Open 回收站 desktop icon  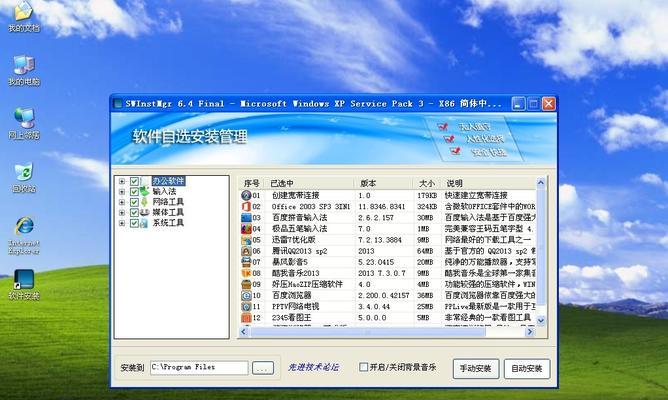tap(24, 177)
